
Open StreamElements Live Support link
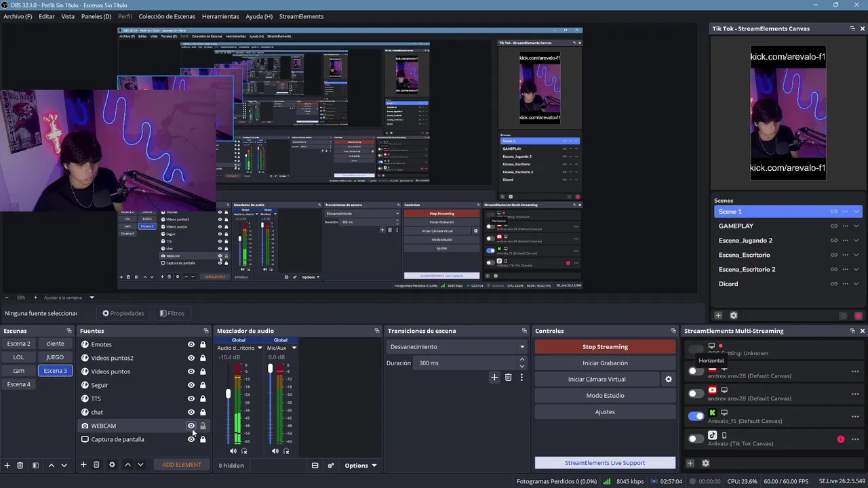pyautogui.click(x=605, y=463)
